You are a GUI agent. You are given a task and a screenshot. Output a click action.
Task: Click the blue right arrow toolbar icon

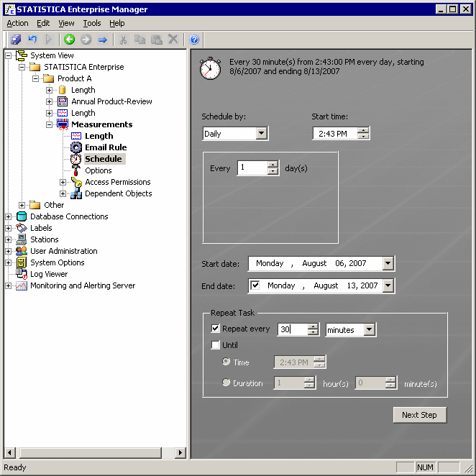tap(103, 40)
